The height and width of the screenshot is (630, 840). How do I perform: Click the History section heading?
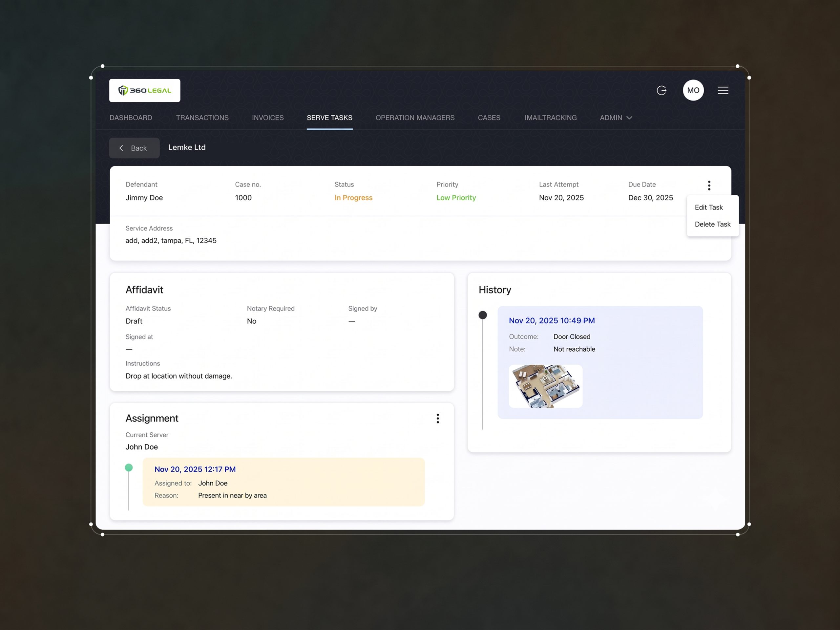point(495,290)
